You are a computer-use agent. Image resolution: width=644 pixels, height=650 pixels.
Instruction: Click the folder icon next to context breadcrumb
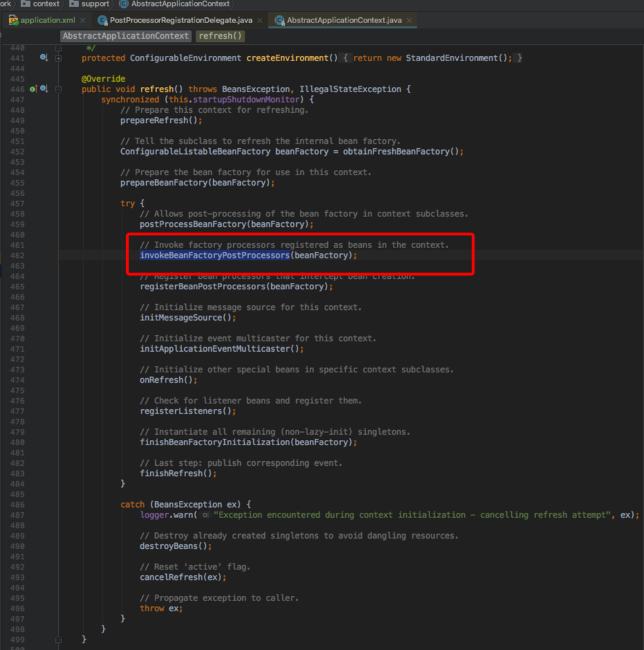pos(25,4)
